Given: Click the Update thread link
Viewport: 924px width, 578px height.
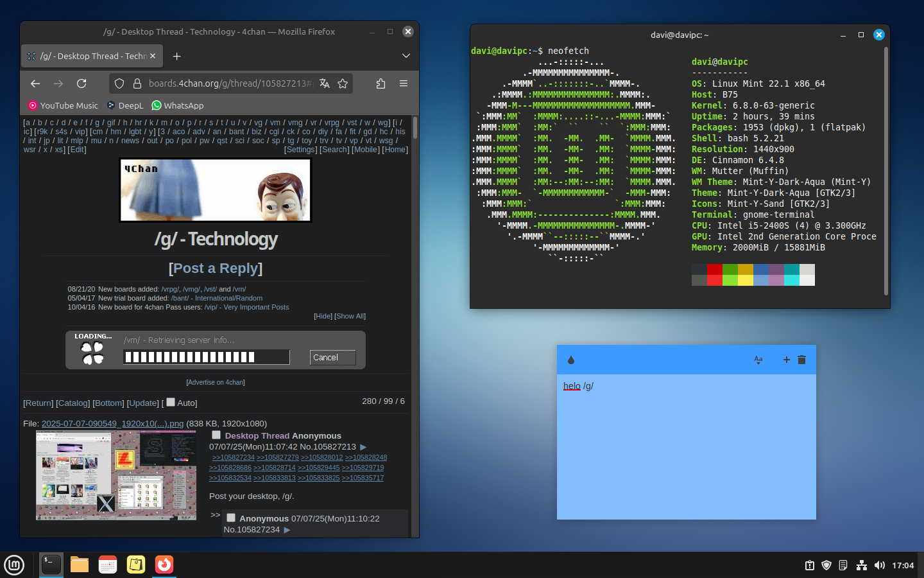Looking at the screenshot, I should (x=142, y=403).
